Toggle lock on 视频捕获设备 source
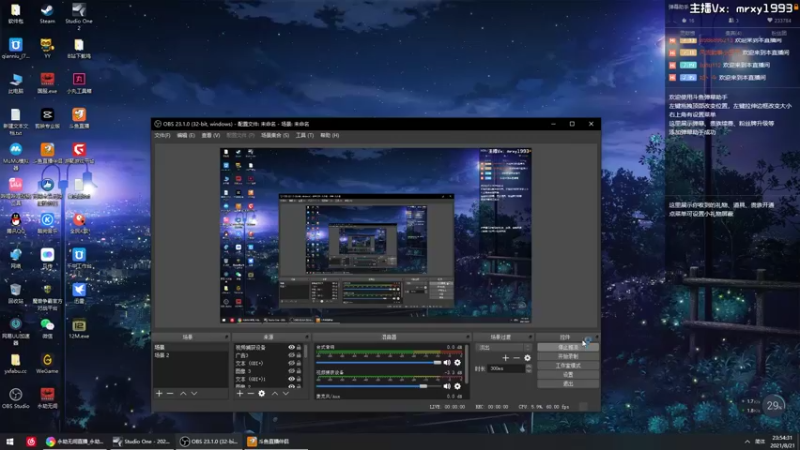 coord(299,347)
